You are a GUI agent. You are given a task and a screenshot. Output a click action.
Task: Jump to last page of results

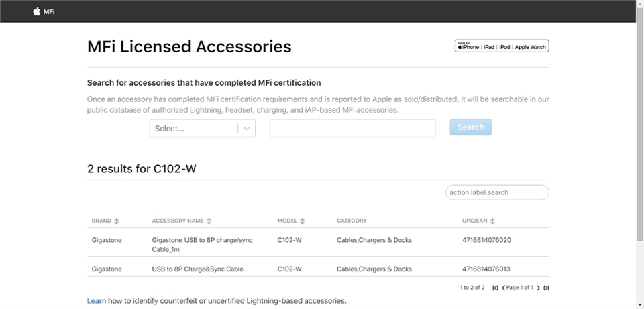click(x=546, y=288)
